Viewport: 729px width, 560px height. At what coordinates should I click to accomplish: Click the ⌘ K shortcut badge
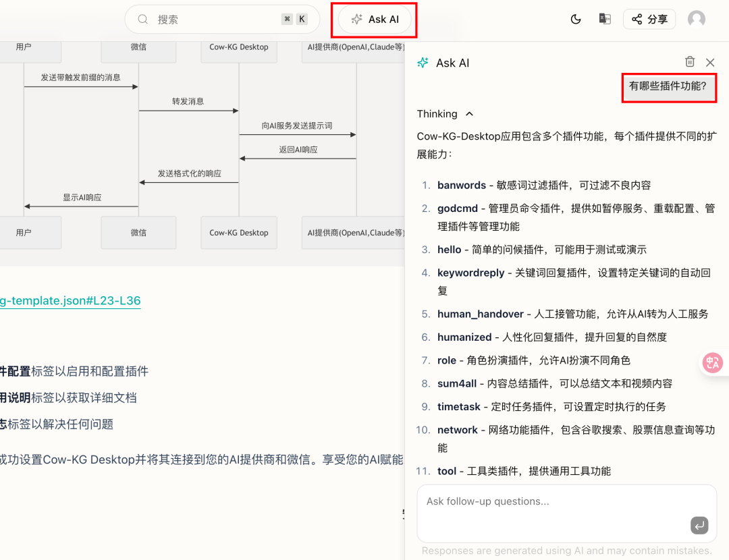pos(294,19)
